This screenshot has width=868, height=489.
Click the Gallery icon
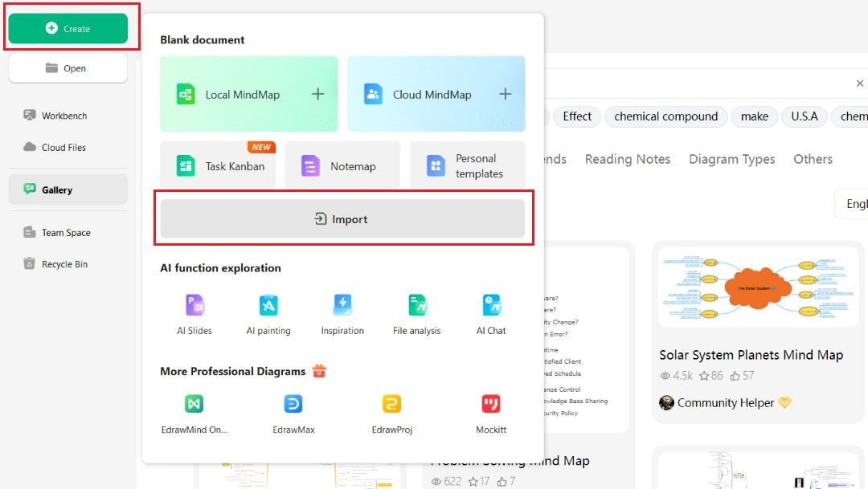(30, 189)
